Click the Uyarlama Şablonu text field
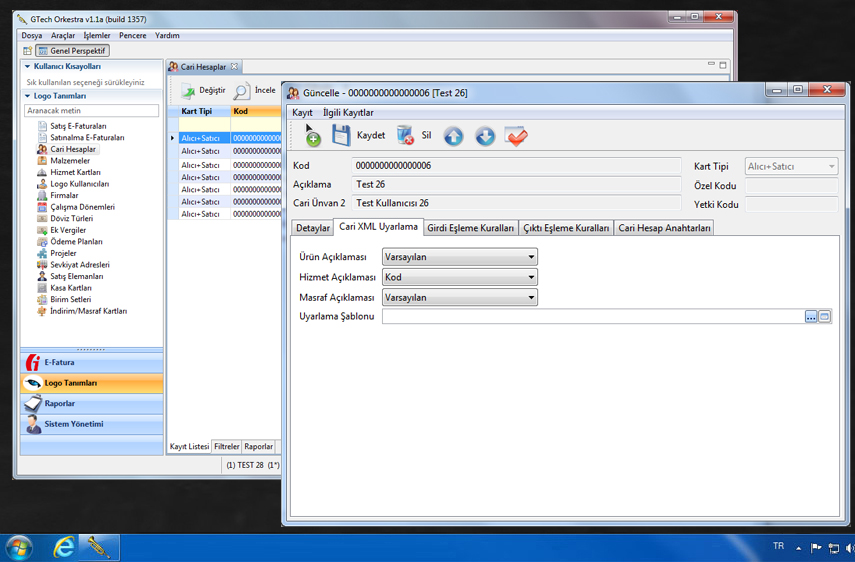 pos(593,317)
